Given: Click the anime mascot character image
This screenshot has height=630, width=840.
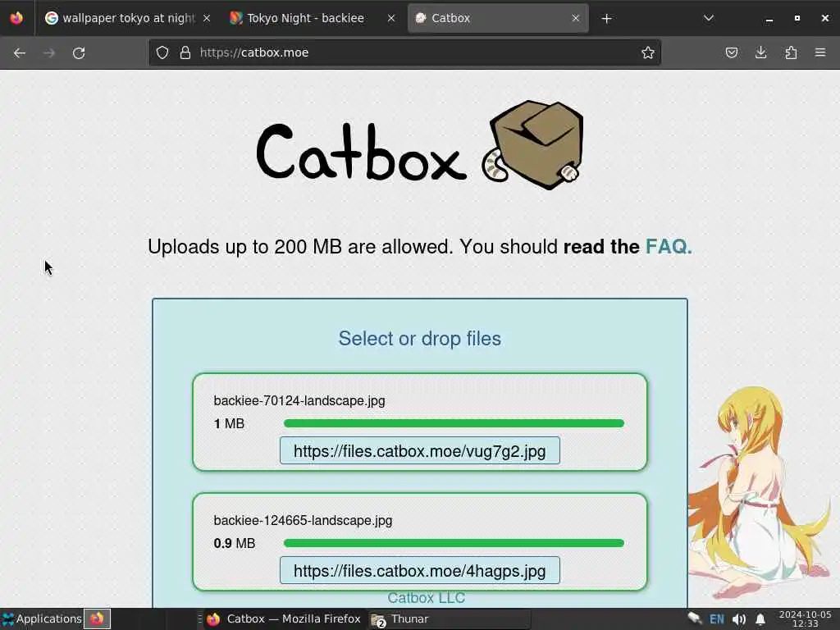Looking at the screenshot, I should (x=760, y=493).
